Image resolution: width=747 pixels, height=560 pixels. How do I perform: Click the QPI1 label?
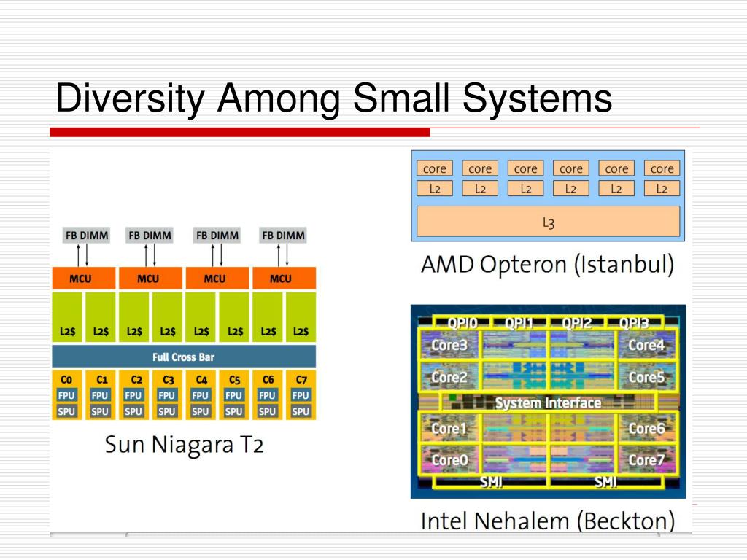pos(519,323)
